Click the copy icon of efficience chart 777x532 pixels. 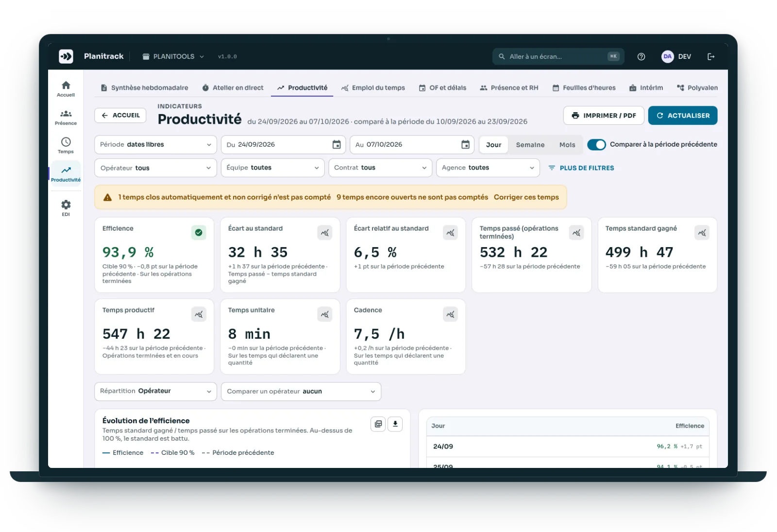click(x=378, y=424)
